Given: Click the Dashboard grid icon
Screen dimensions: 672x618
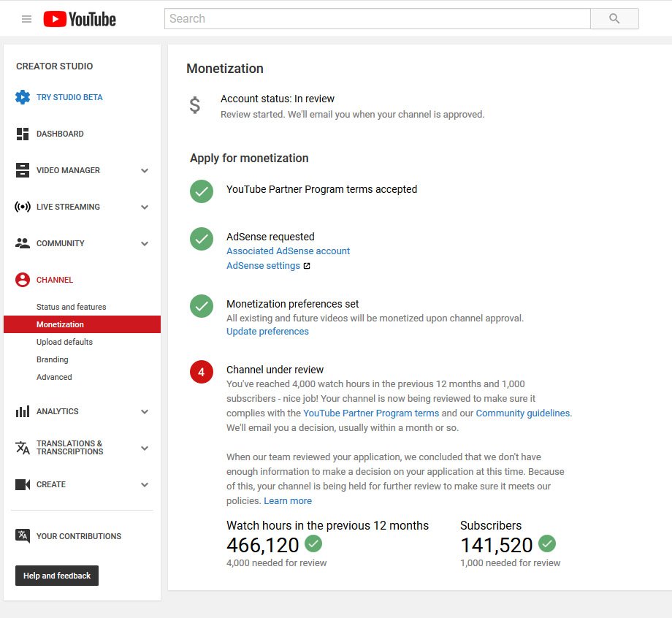Looking at the screenshot, I should 23,134.
